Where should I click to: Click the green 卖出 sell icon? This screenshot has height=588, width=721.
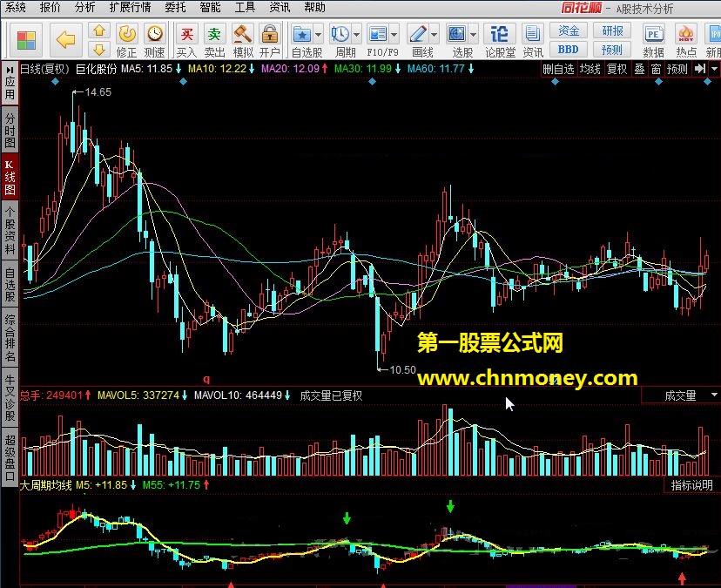214,35
